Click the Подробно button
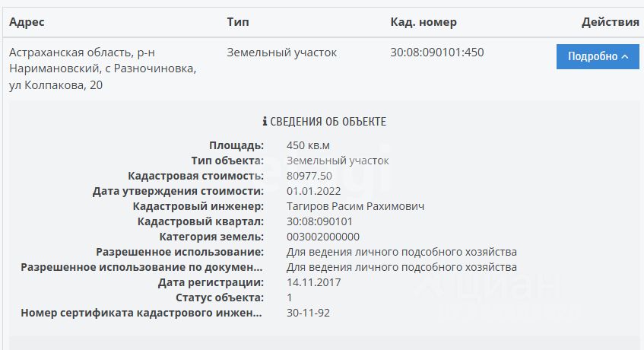Image resolution: width=644 pixels, height=350 pixels. tap(598, 56)
